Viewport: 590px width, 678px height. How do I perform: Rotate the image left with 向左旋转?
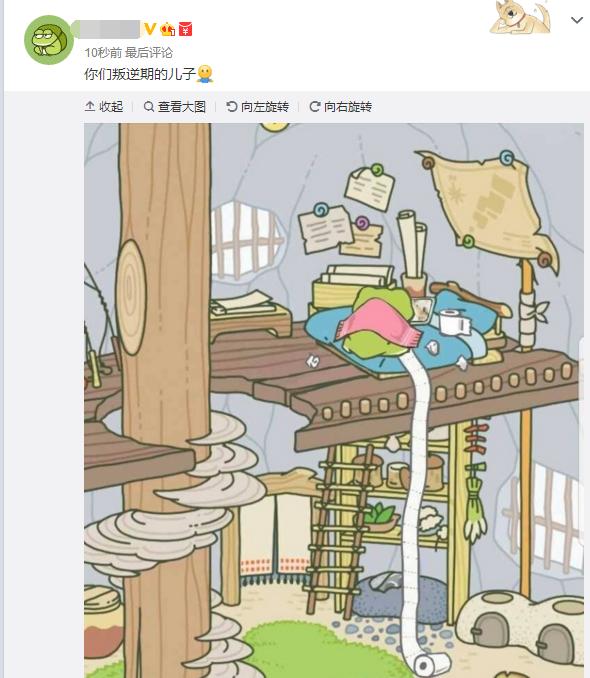[x=257, y=106]
